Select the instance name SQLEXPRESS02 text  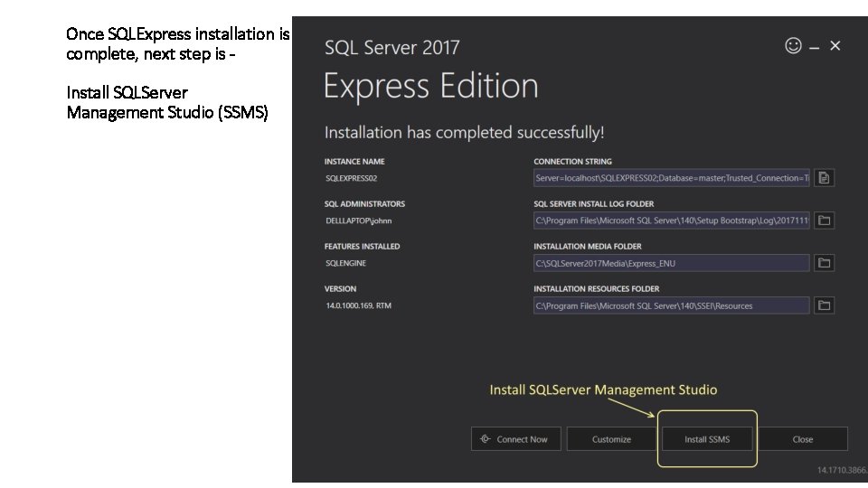[351, 178]
